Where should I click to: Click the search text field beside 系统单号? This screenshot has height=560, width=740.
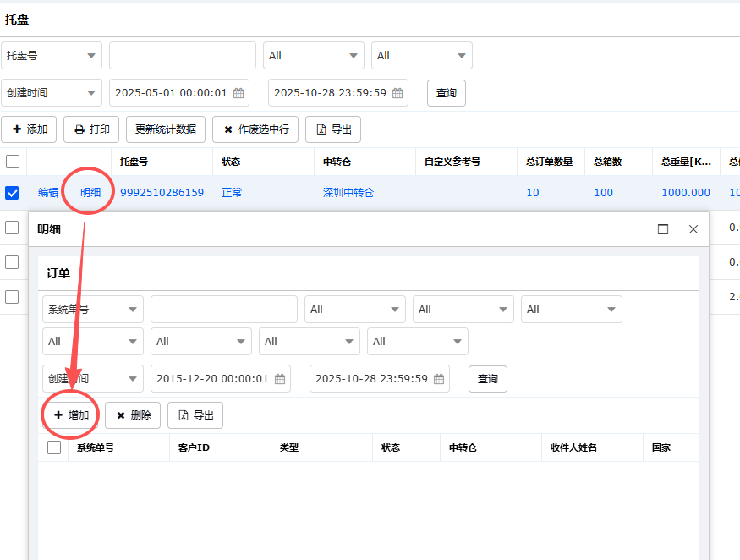tap(224, 310)
